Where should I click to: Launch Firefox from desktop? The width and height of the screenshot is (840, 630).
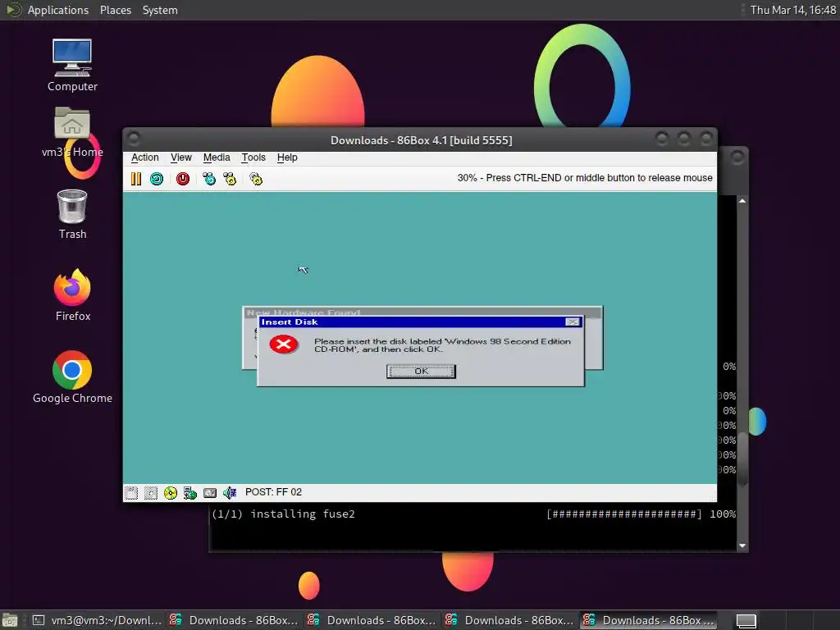(x=72, y=295)
